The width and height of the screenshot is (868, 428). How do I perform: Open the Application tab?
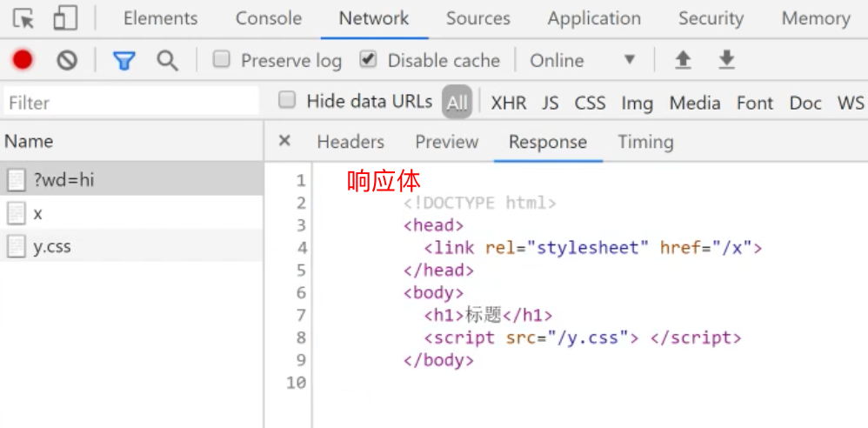[595, 18]
